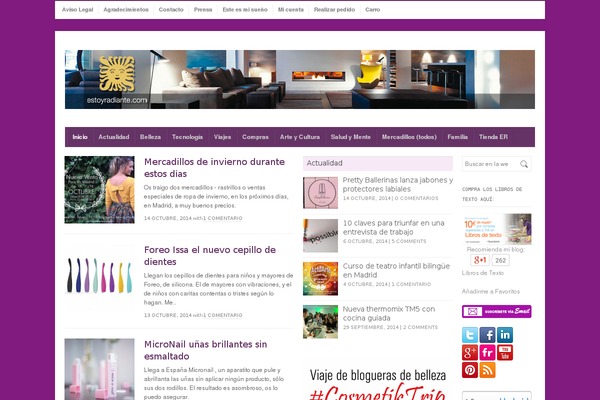Open the Pinterest social icon
The image size is (600, 400).
pos(470,370)
